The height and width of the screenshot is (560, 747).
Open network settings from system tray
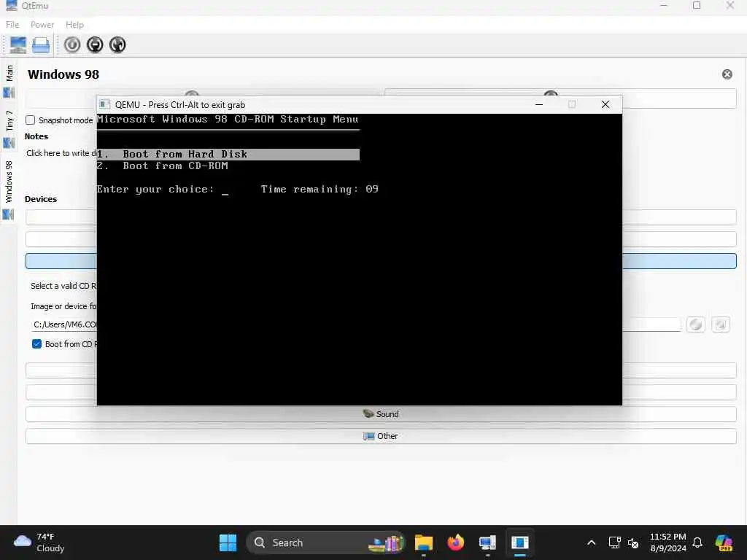coord(614,542)
